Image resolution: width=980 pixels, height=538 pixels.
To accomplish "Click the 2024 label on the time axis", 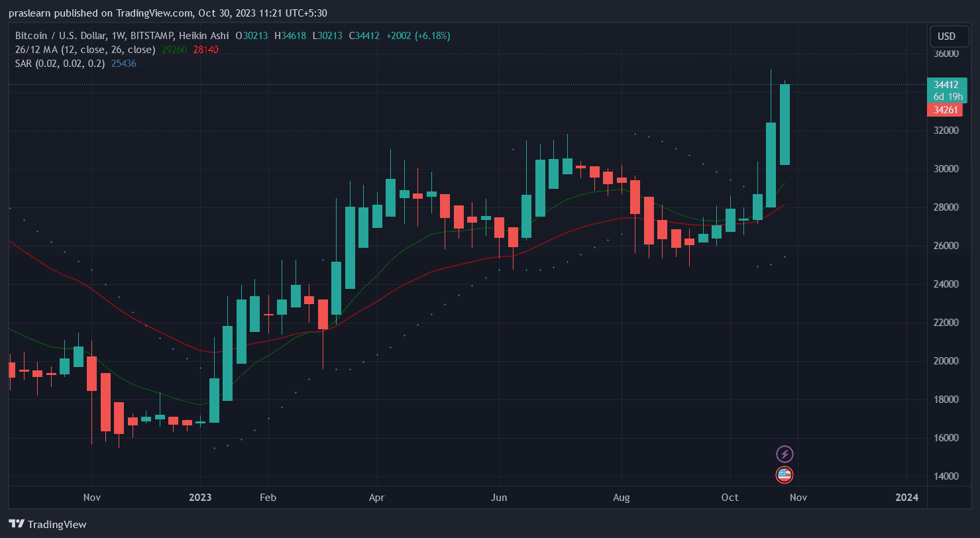I will point(906,497).
